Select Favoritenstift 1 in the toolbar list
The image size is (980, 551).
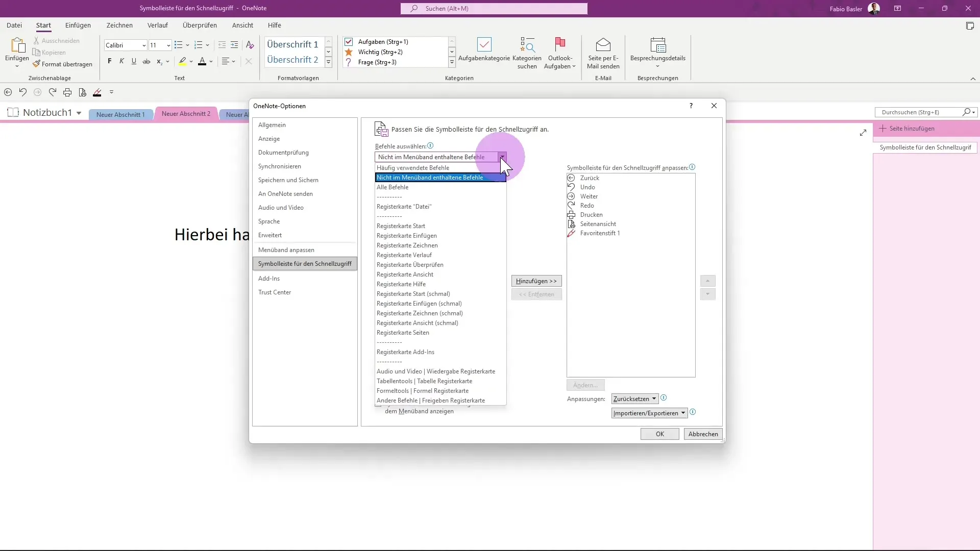[630, 233]
